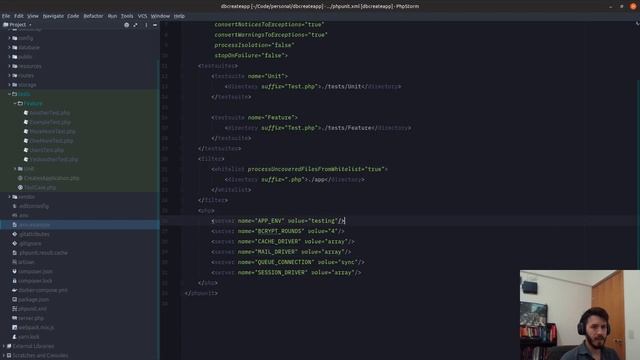Click the docker-compose.yml Docker icon

pos(15,290)
